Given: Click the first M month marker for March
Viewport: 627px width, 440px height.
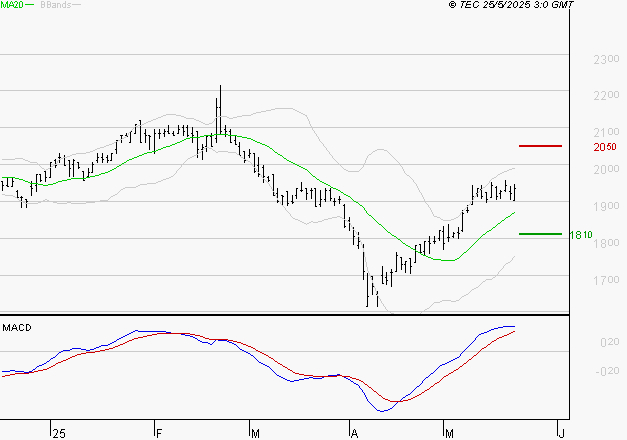Looking at the screenshot, I should pos(255,434).
